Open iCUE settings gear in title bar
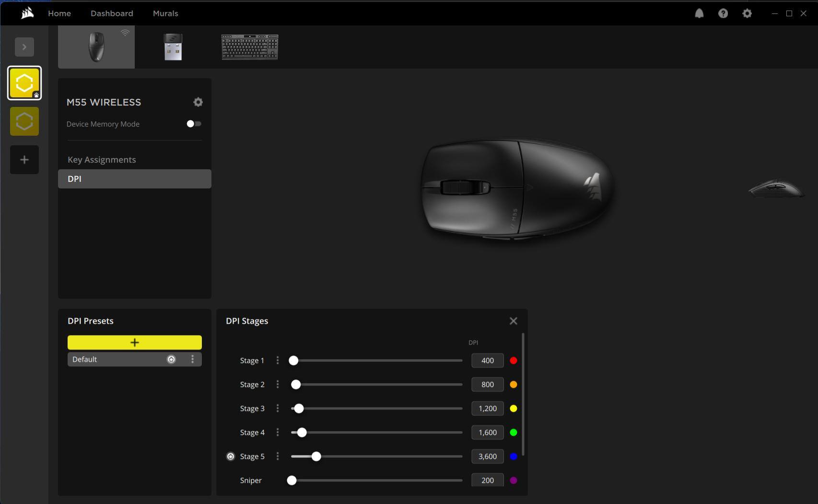 click(x=747, y=13)
